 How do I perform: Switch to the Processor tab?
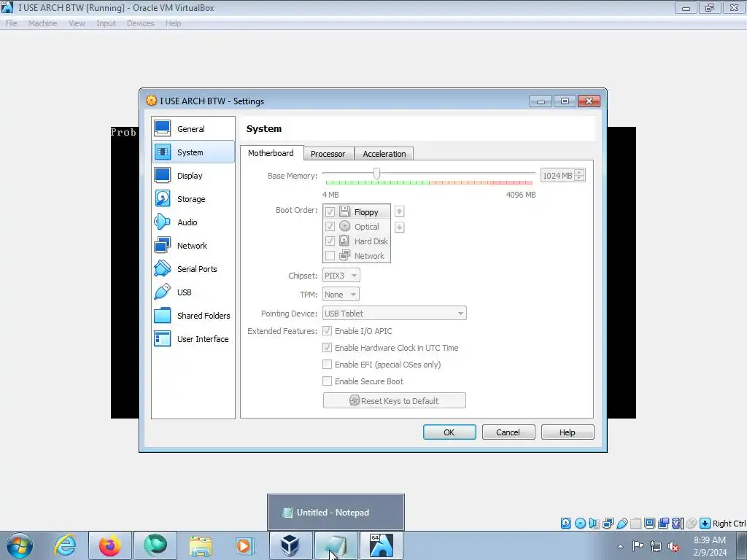pyautogui.click(x=328, y=154)
